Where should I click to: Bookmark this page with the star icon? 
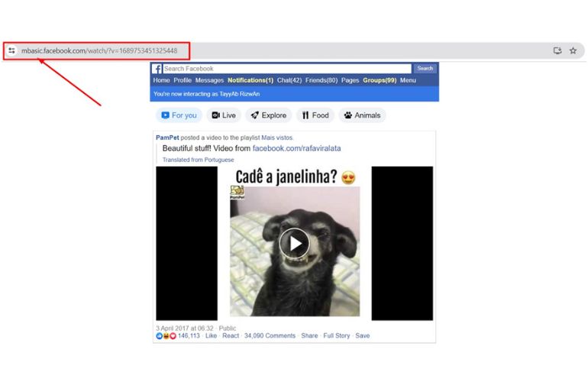coord(573,50)
